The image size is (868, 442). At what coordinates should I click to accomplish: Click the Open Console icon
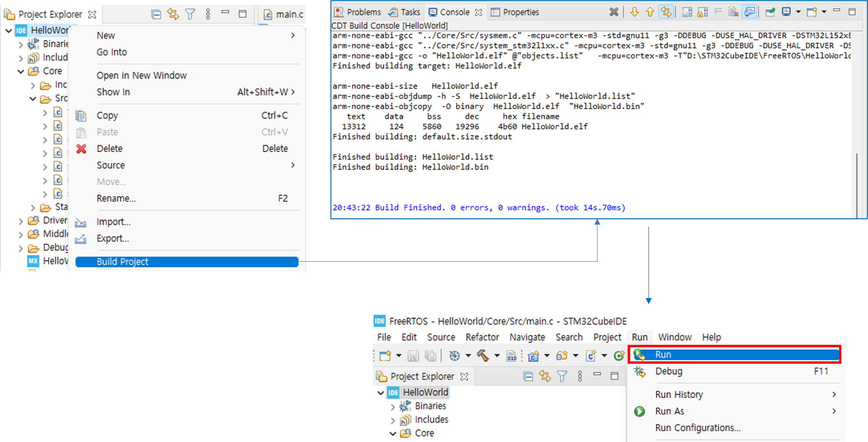[812, 12]
